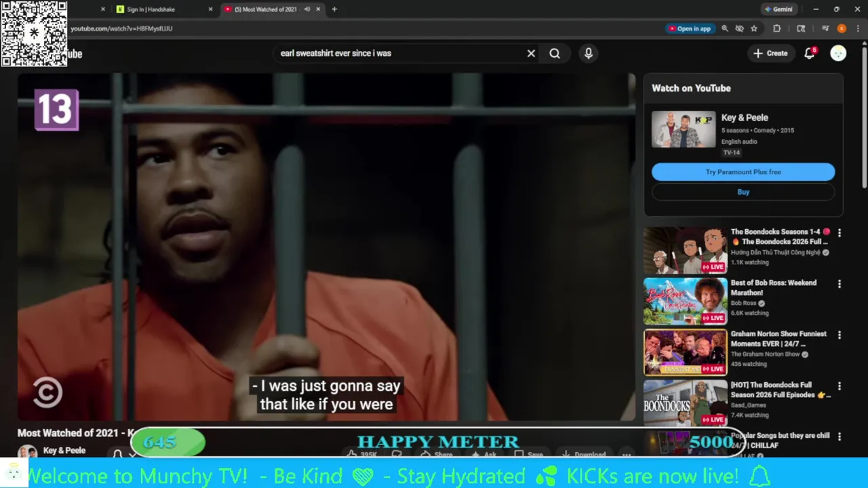Click the 'English audio' text
Screen dimensions: 868x488
739,142
